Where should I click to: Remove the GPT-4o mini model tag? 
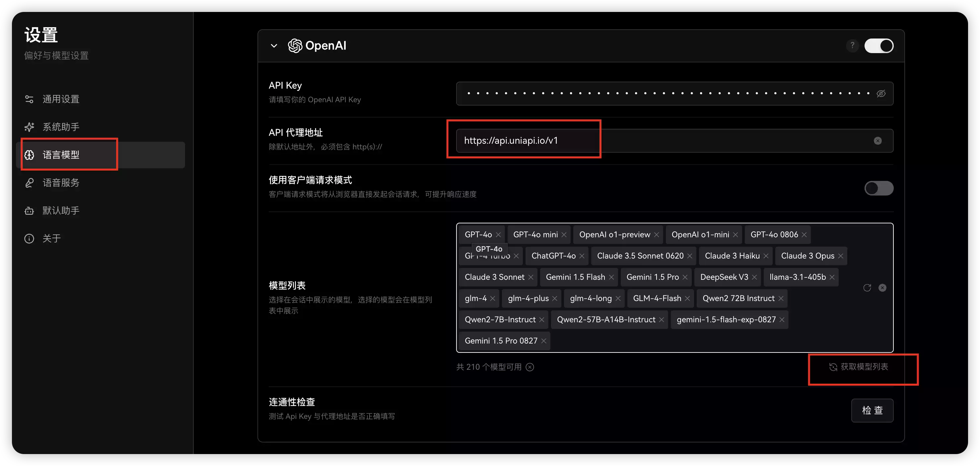(x=564, y=235)
